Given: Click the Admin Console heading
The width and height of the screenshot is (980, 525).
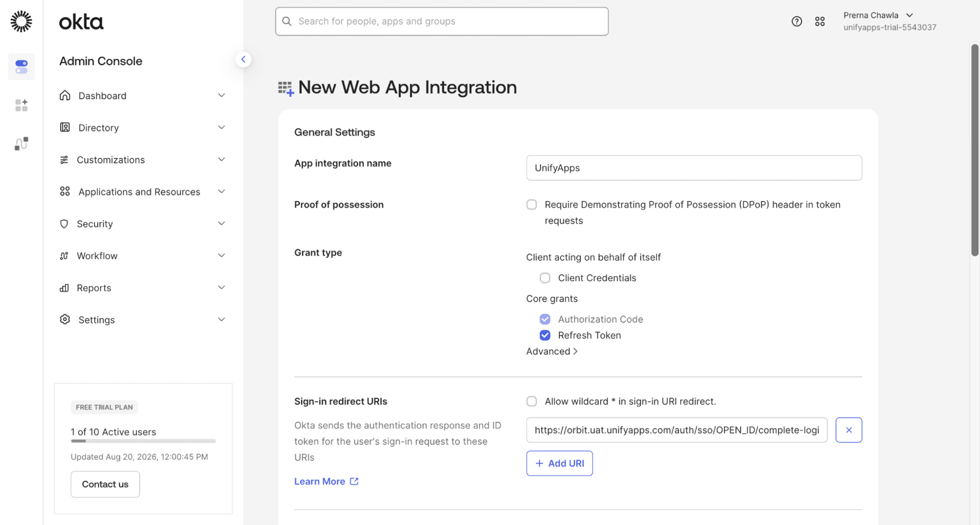Looking at the screenshot, I should pyautogui.click(x=101, y=61).
